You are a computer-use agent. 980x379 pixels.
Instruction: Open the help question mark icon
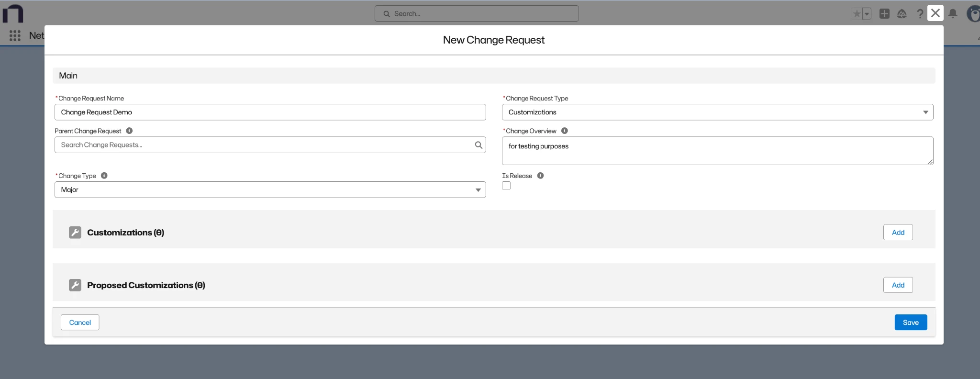920,14
